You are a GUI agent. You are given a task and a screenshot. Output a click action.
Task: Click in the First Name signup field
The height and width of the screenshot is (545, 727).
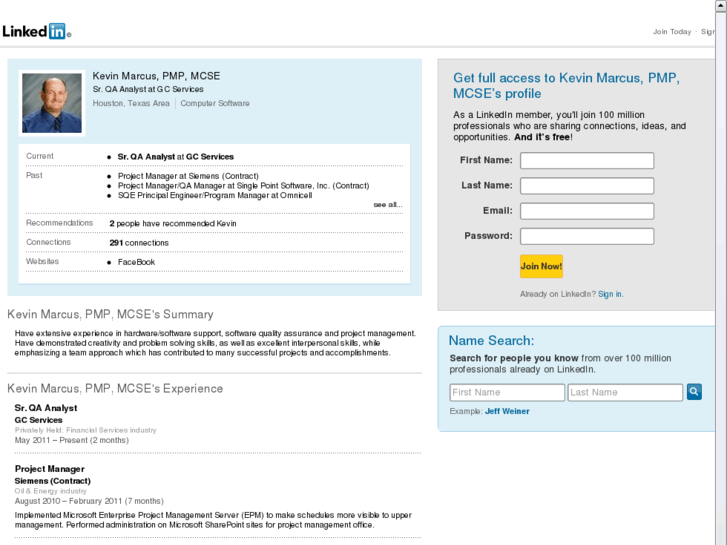point(587,160)
